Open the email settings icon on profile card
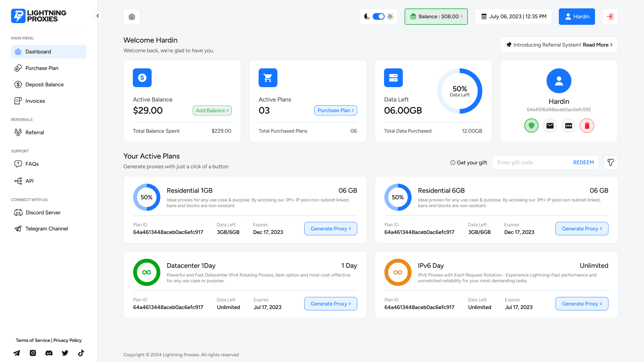This screenshot has height=362, width=644. pos(550,125)
